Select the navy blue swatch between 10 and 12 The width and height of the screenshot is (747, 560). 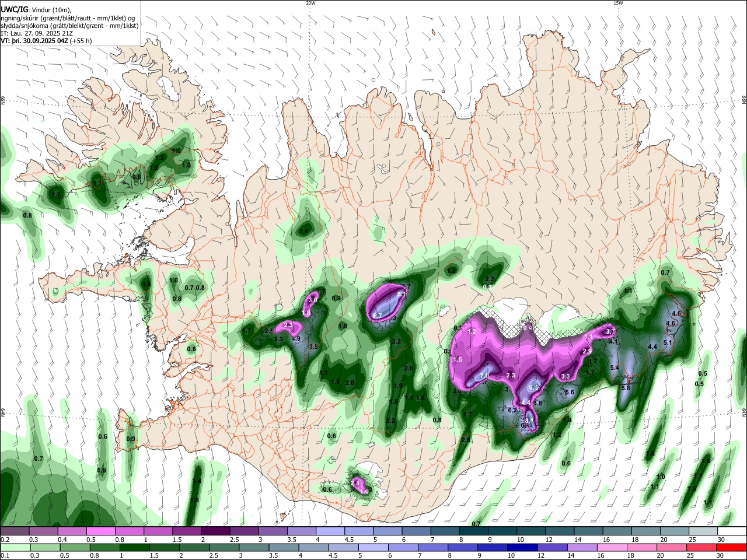point(522,547)
